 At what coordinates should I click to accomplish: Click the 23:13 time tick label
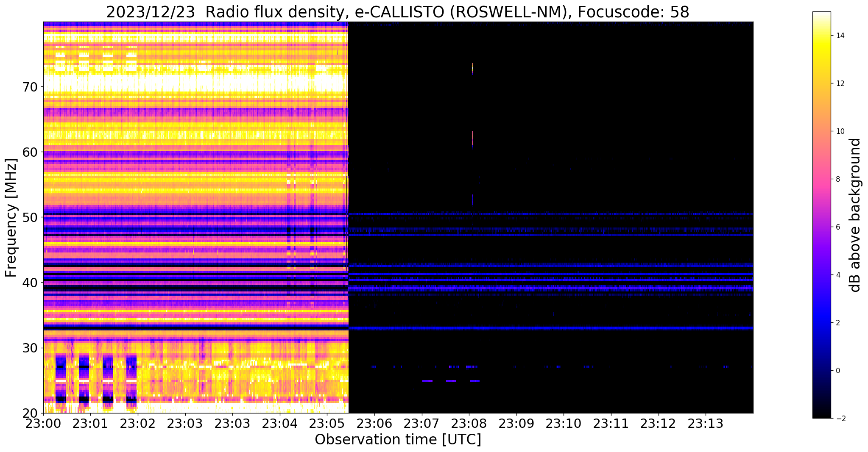pos(706,424)
